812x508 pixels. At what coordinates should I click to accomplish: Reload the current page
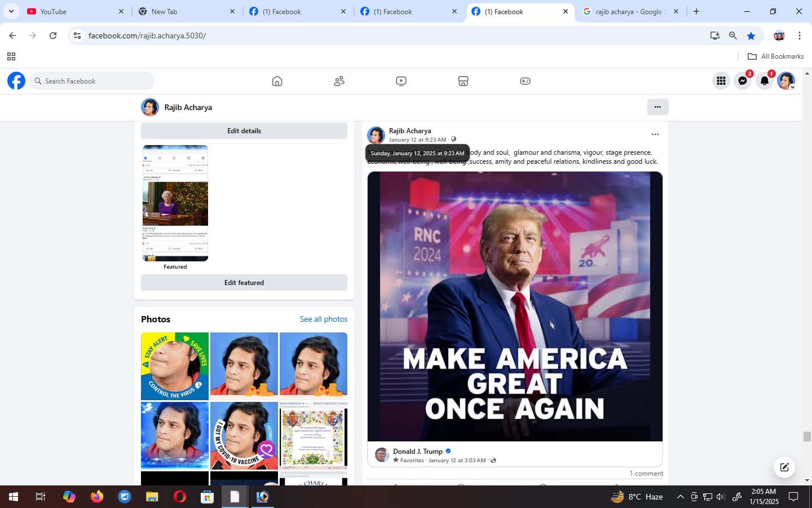[x=53, y=36]
